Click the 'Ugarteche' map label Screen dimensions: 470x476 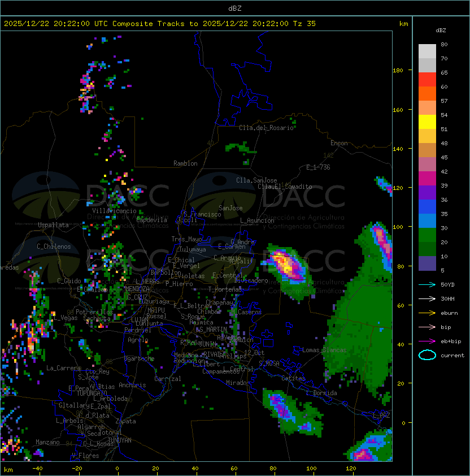[x=140, y=359]
